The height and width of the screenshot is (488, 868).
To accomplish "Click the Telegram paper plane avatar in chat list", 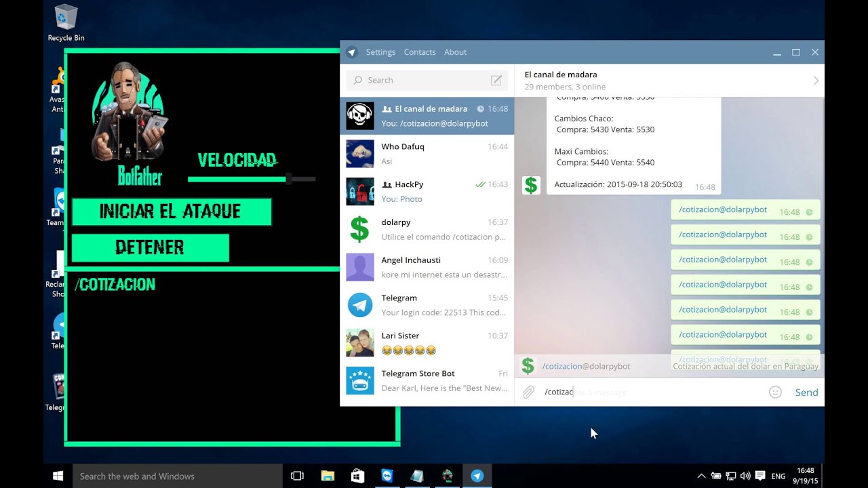I will (360, 306).
